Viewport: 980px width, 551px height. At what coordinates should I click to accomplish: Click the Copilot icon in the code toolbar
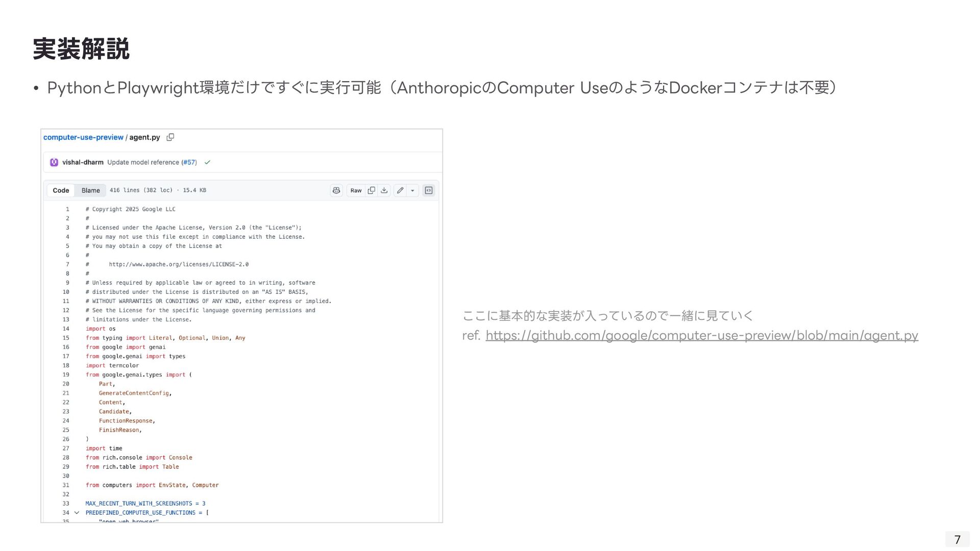[336, 190]
